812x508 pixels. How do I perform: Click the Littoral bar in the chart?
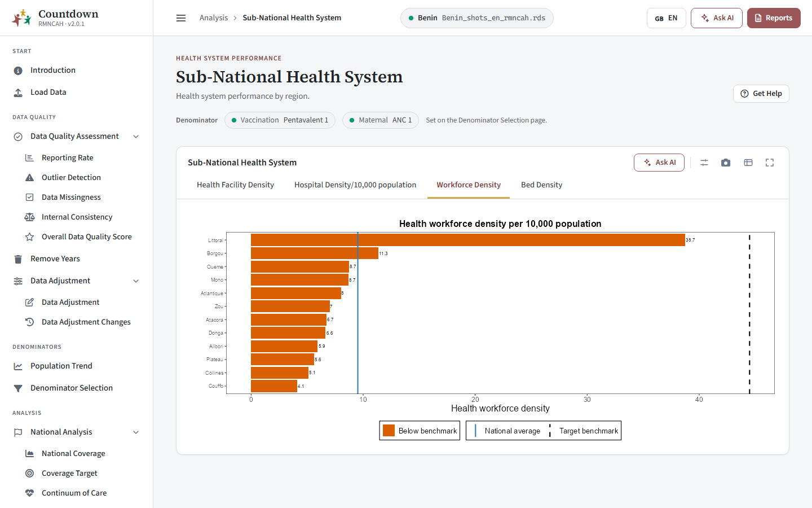tap(468, 240)
